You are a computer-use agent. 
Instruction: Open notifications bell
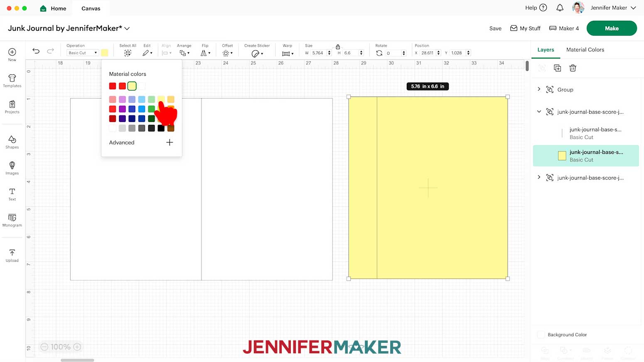pos(560,8)
